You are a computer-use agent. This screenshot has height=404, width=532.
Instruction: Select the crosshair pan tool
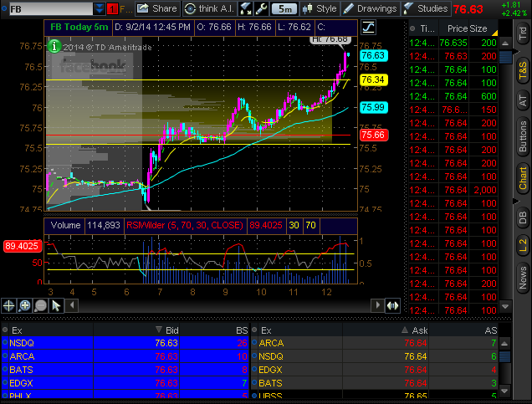tap(8, 305)
